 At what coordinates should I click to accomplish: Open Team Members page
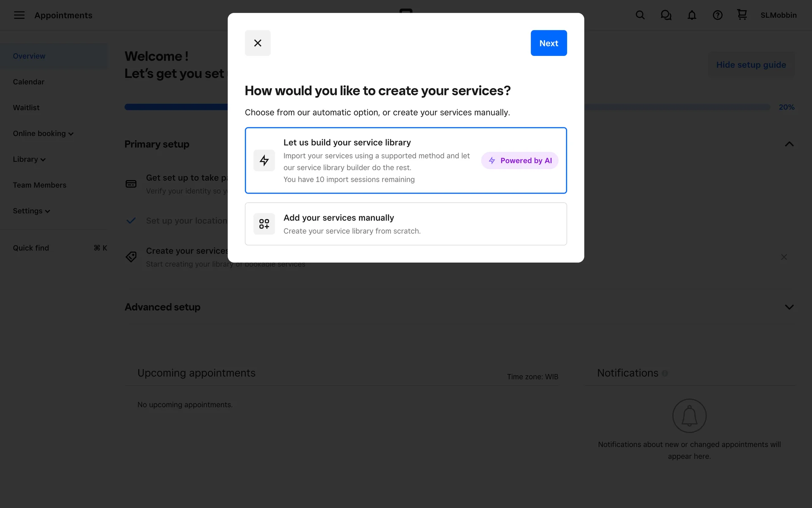click(39, 185)
